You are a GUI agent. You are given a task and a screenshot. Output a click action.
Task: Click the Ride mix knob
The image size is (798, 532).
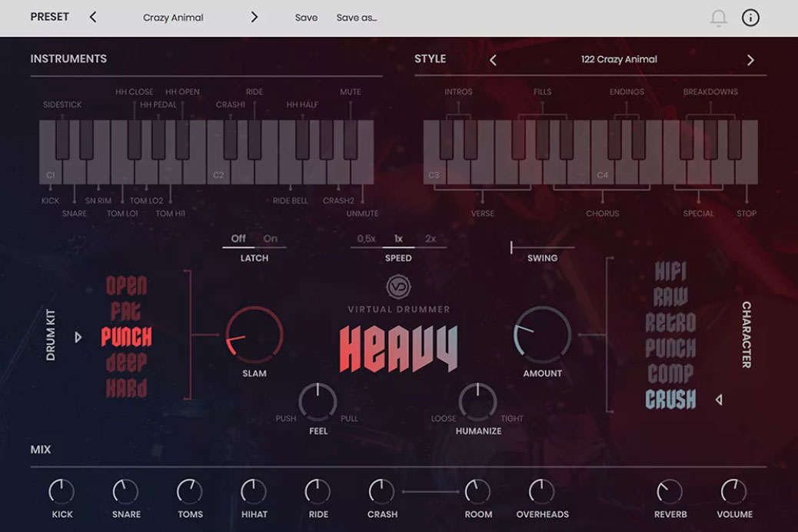click(x=318, y=492)
